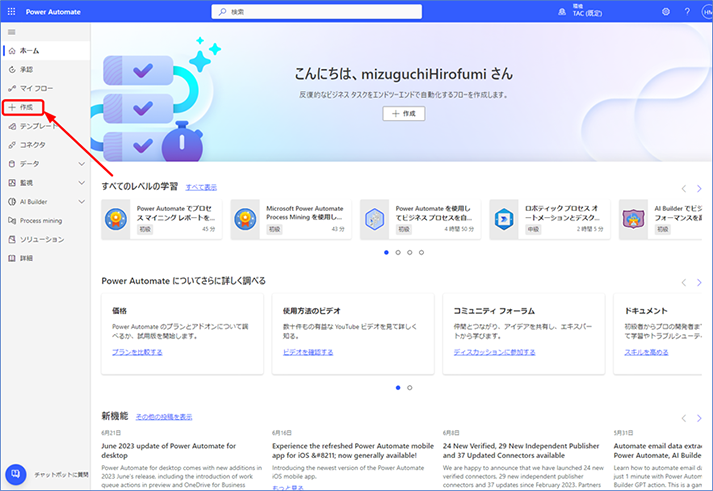The height and width of the screenshot is (491, 713).
Task: Open the user account avatar
Action: [x=707, y=12]
